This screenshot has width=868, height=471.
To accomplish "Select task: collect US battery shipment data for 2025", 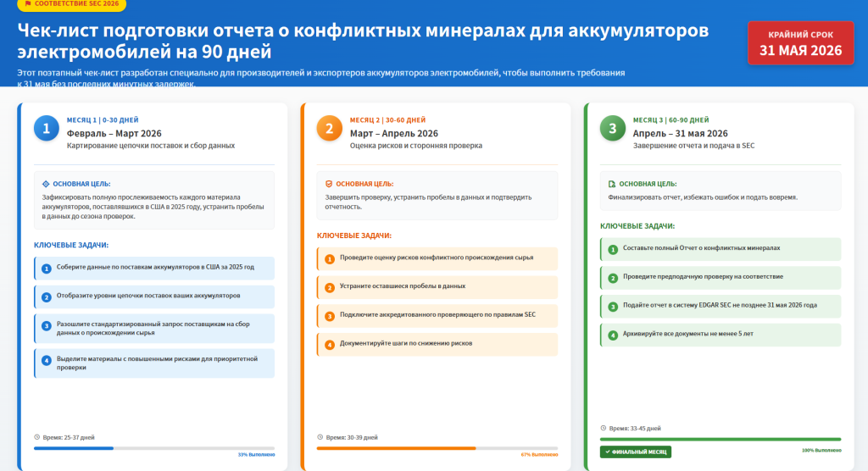I will tap(154, 269).
